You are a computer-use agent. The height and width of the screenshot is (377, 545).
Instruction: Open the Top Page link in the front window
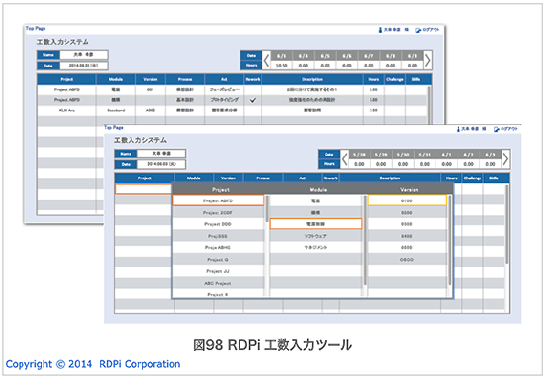coord(114,128)
